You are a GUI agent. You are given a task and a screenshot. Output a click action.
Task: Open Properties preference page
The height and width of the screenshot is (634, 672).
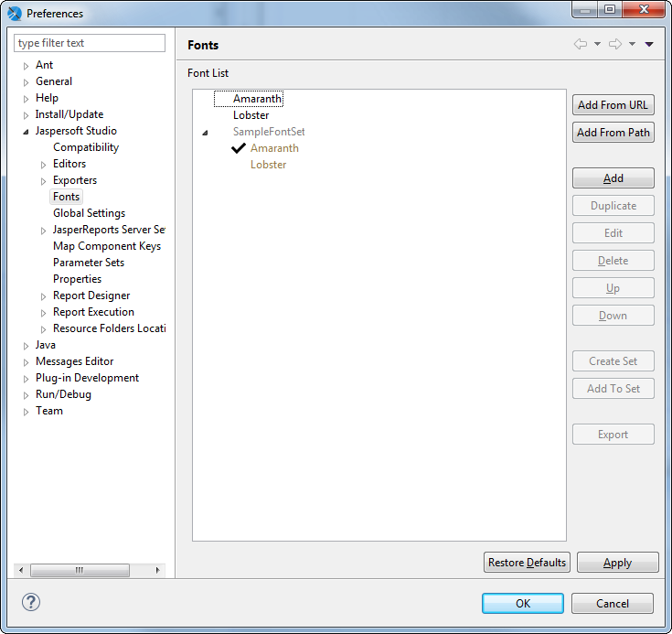click(77, 279)
